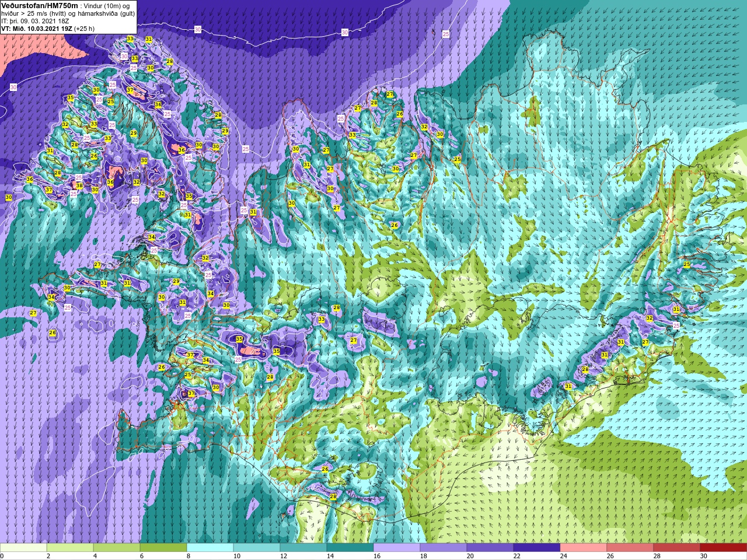Pick the 4–6 m/s green legend swatch
This screenshot has width=747, height=560.
pyautogui.click(x=117, y=548)
